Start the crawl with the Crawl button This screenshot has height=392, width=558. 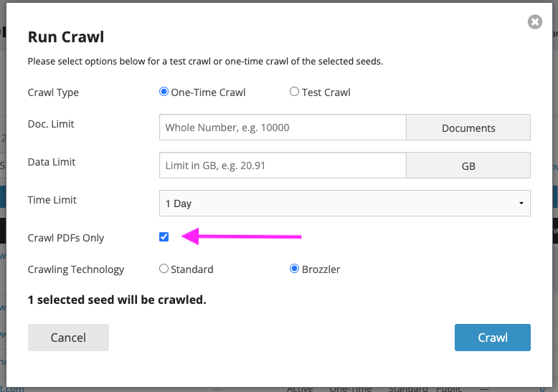(493, 338)
